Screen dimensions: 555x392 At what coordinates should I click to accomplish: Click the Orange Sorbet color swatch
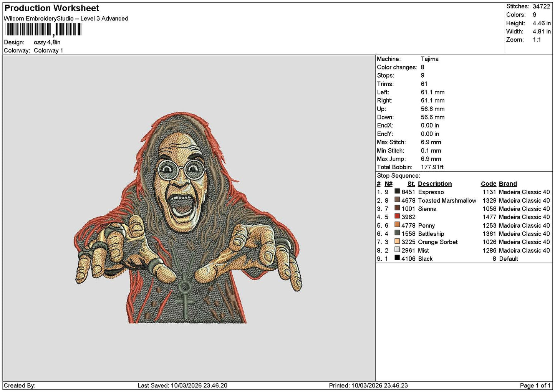397,241
